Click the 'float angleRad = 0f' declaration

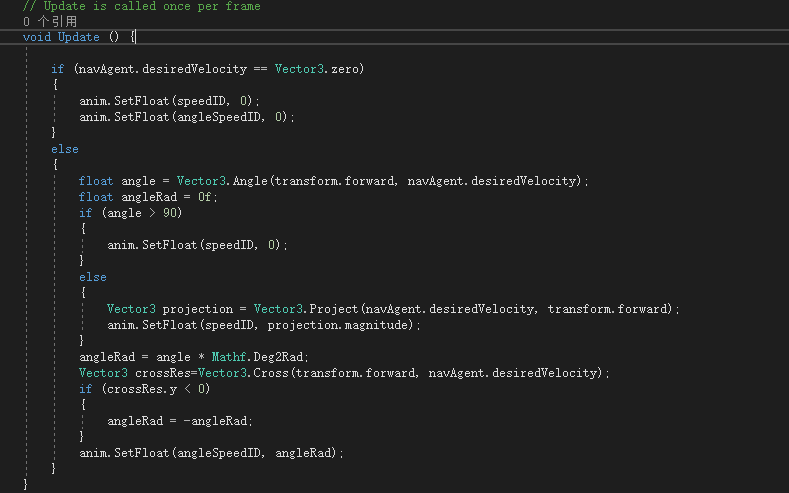(x=148, y=197)
